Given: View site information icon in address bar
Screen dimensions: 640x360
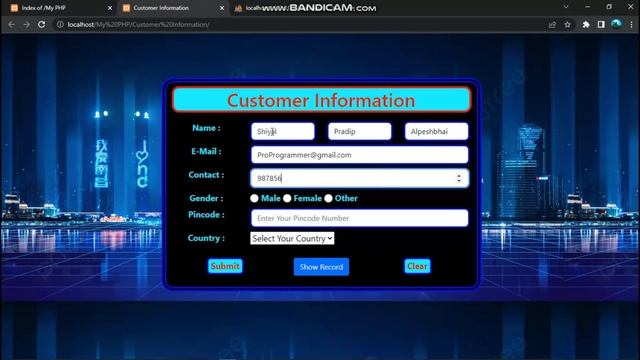Looking at the screenshot, I should pos(60,24).
